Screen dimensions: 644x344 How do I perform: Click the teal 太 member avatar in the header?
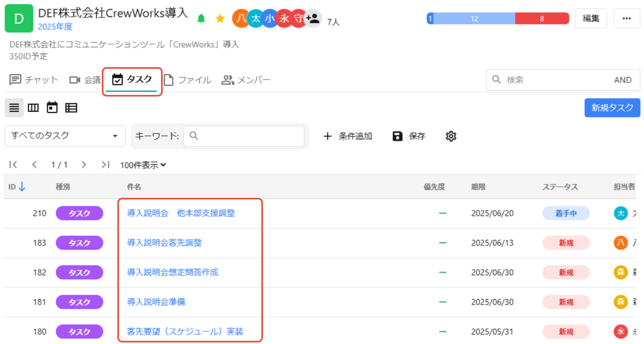click(x=255, y=18)
